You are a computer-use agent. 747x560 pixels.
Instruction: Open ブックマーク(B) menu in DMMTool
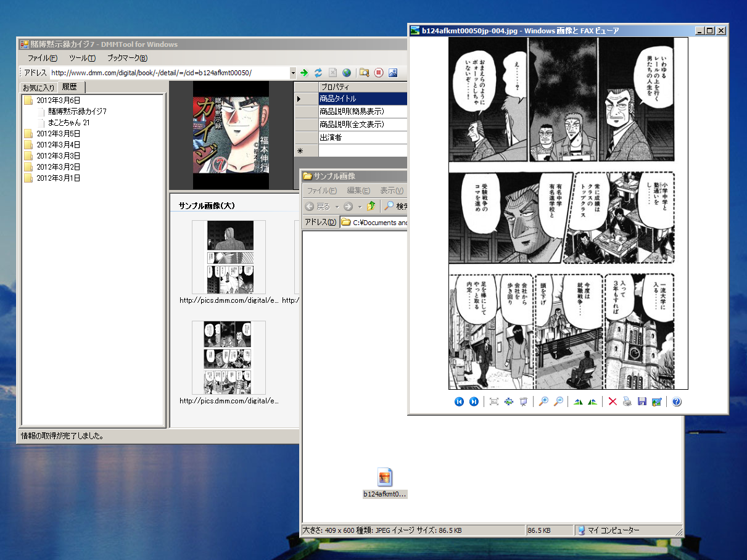click(127, 58)
